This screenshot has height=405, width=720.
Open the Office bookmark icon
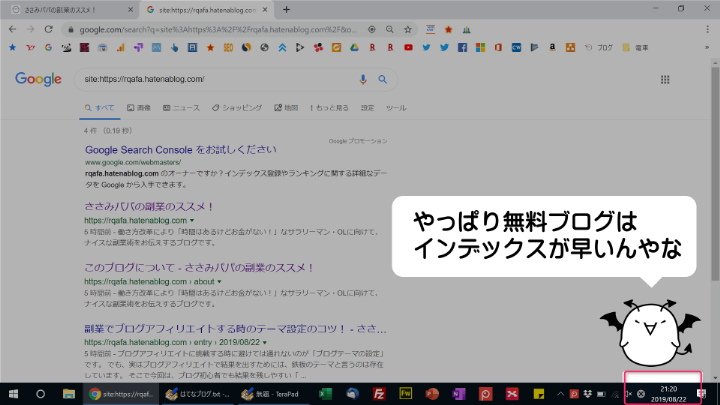point(498,47)
